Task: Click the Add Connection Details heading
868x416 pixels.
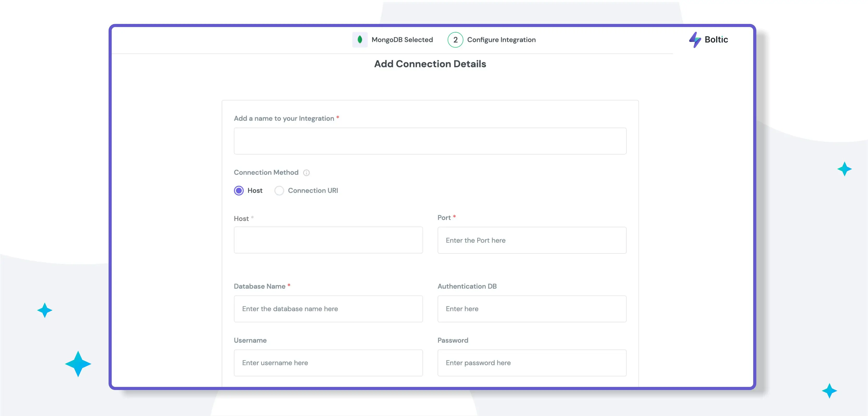Action: pos(430,64)
